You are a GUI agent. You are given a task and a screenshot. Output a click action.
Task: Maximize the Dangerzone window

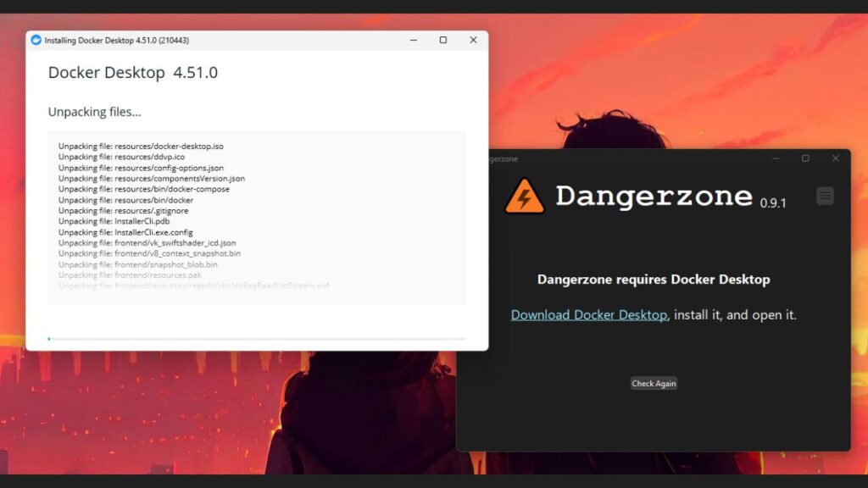pyautogui.click(x=804, y=158)
